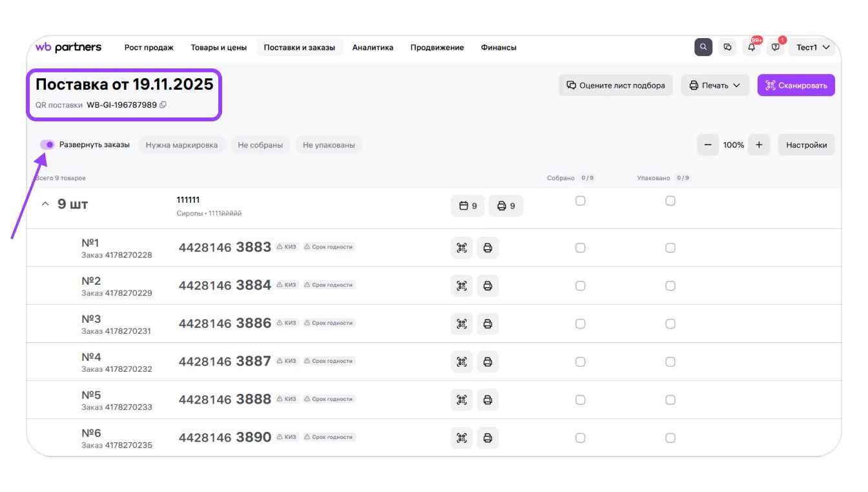The height and width of the screenshot is (492, 868).
Task: Toggle the 'Развернуть заказы' switch
Action: pos(47,145)
